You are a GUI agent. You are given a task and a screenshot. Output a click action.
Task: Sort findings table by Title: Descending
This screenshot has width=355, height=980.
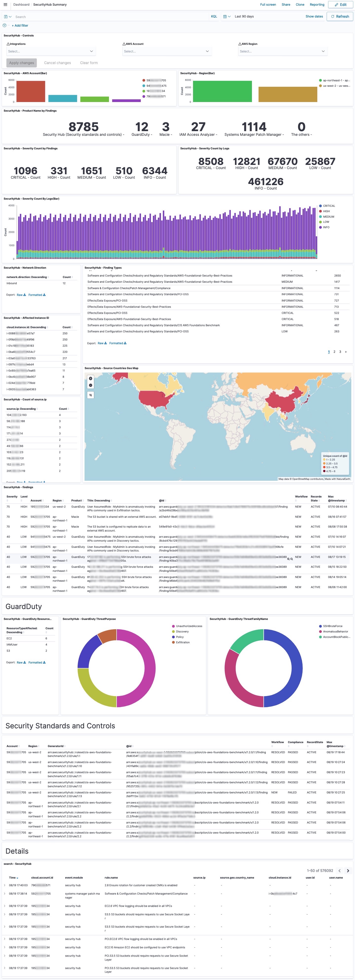click(x=99, y=501)
